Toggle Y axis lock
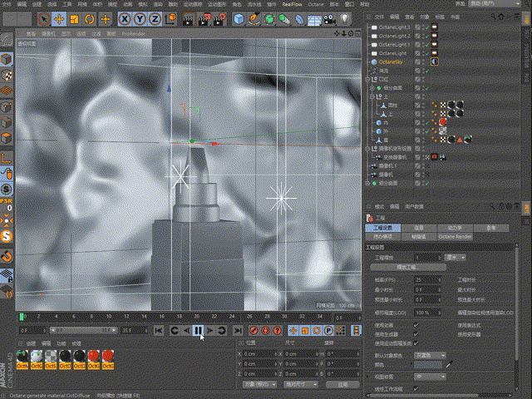Viewport: 532px width, 399px height. pyautogui.click(x=140, y=19)
